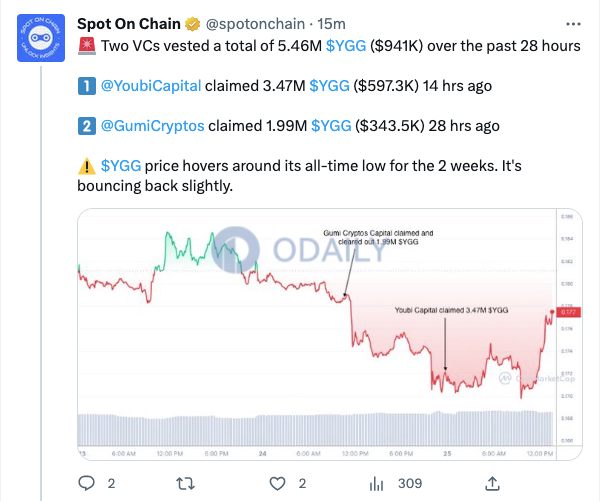Screen dimensions: 601x501
Task: Repost this tweet via retweet icon
Action: [x=186, y=483]
